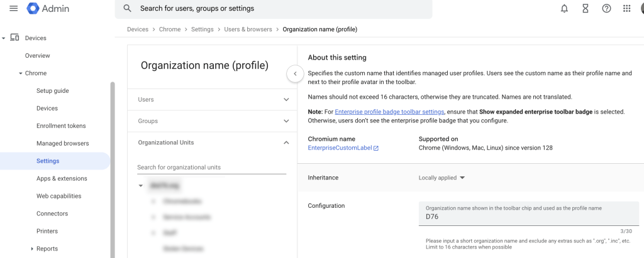Collapse the Organizational Units section
644x258 pixels.
286,142
